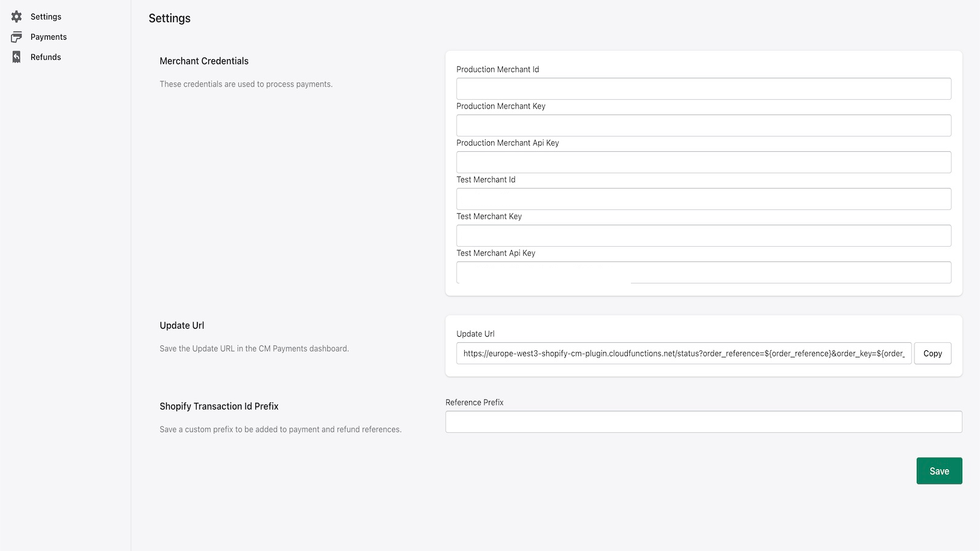Click the Shopify Transaction Id Prefix heading
Screen dimensions: 980x551
point(219,406)
